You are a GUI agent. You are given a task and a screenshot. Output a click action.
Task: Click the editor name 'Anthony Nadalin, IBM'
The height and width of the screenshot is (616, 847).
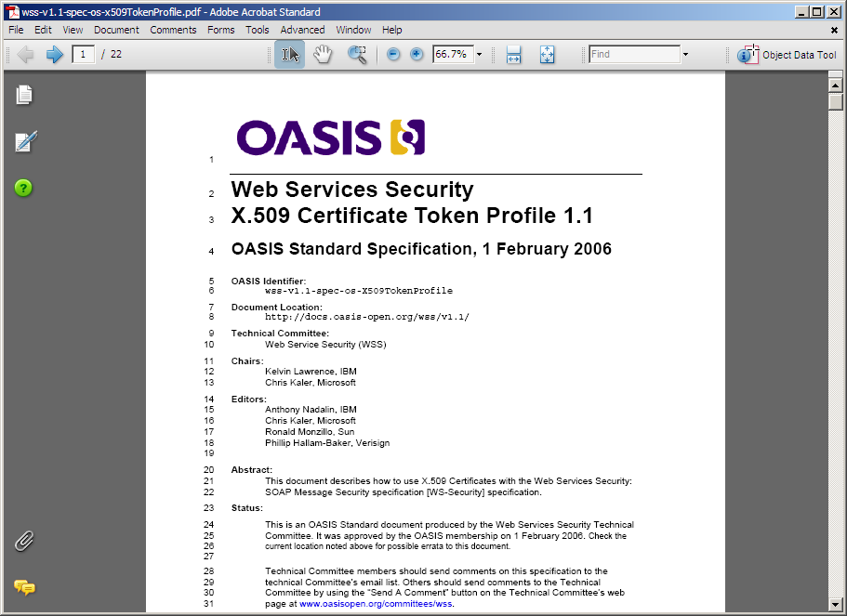click(311, 410)
